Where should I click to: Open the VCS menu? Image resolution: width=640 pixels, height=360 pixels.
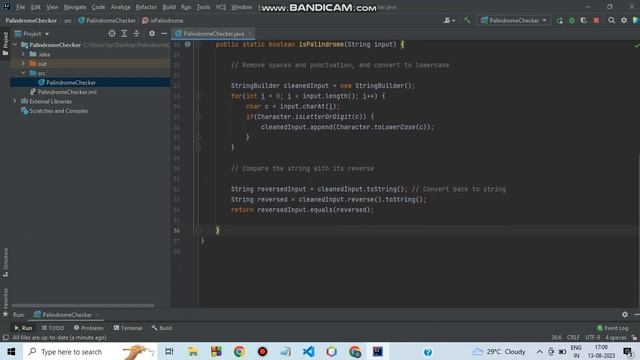[x=221, y=7]
